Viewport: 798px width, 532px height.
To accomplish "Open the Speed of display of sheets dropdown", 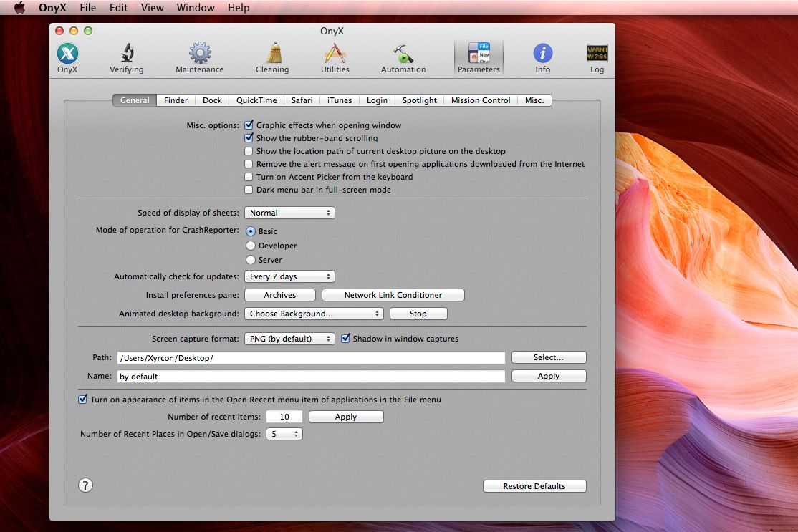I will tap(289, 213).
